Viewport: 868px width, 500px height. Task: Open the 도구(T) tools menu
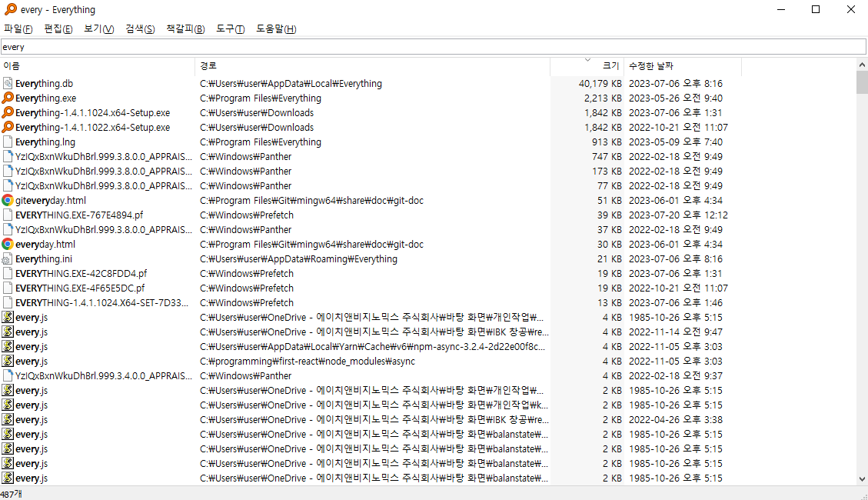(231, 28)
